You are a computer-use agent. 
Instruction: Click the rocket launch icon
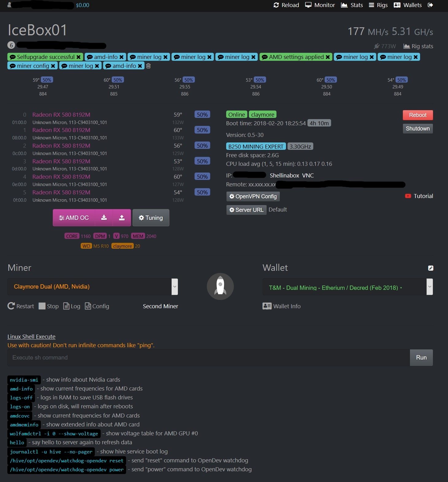pyautogui.click(x=220, y=286)
